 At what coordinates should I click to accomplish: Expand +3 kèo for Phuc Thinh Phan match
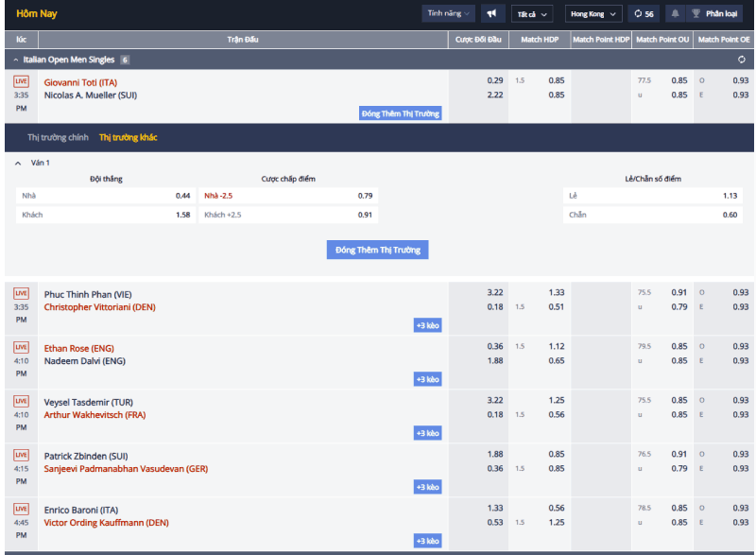(428, 325)
